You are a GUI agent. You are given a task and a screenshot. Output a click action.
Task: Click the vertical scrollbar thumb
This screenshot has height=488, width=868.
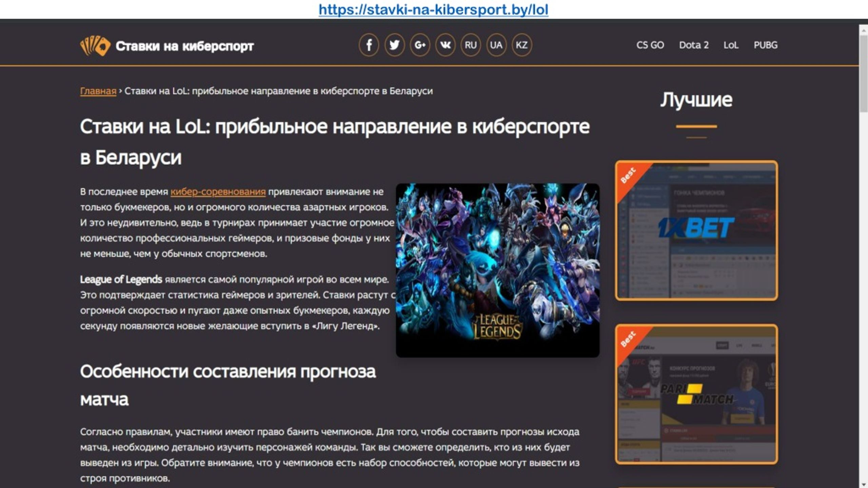pyautogui.click(x=864, y=73)
